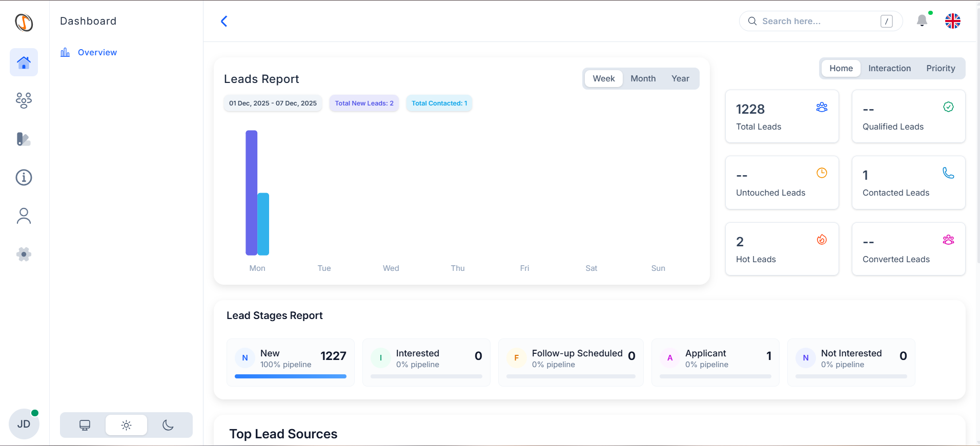Click the slash shortcut key badge

(887, 21)
